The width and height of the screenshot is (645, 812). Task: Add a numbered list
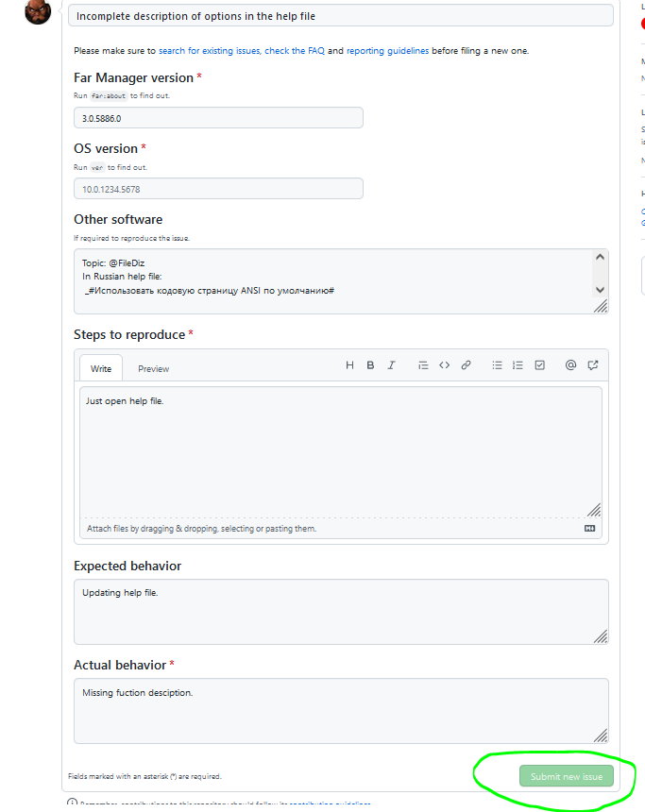[x=518, y=365]
